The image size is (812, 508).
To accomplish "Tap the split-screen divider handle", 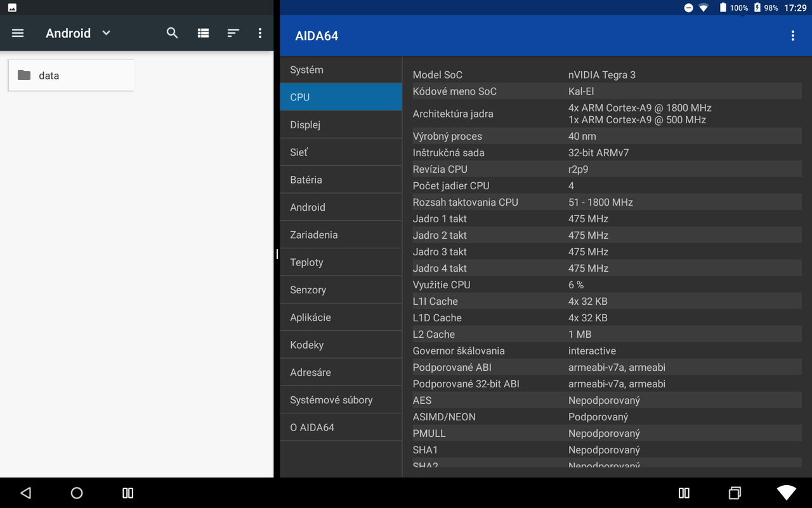I will coord(277,254).
